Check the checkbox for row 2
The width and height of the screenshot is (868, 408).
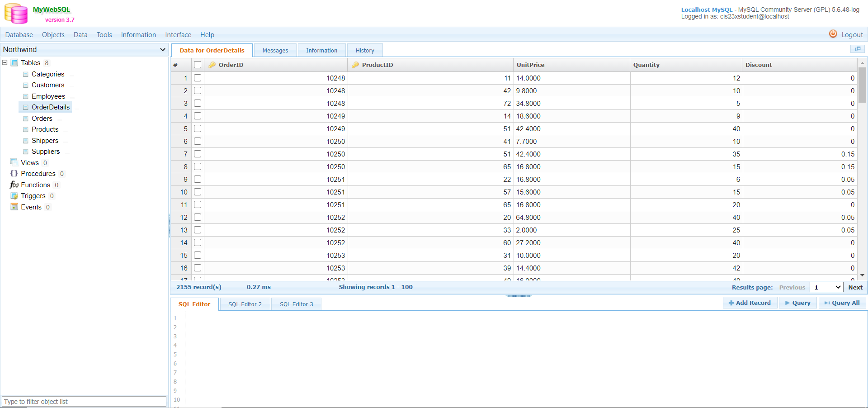(x=198, y=90)
